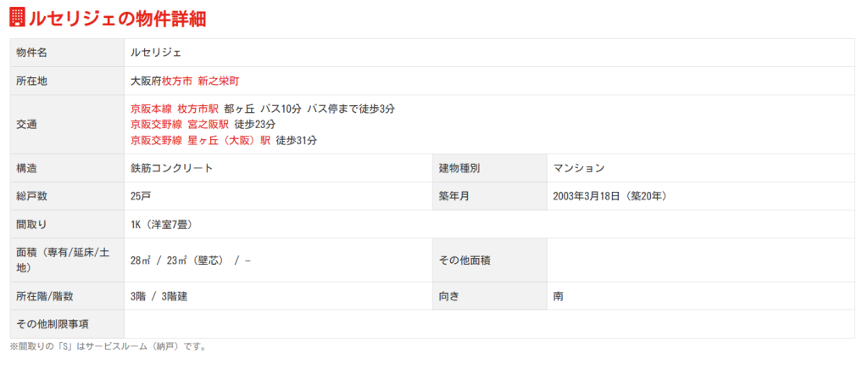The image size is (868, 370).
Task: Click the サービスルーム footnote text below table
Action: tap(108, 346)
